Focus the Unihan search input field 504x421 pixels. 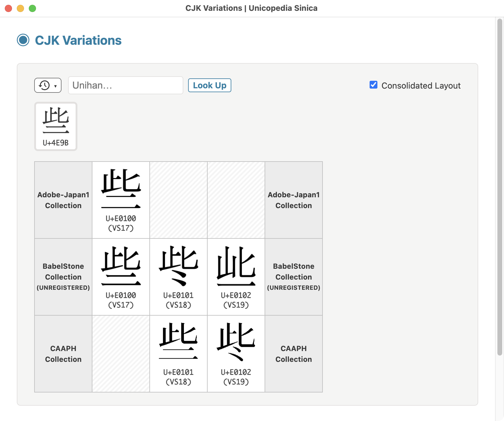pyautogui.click(x=126, y=85)
